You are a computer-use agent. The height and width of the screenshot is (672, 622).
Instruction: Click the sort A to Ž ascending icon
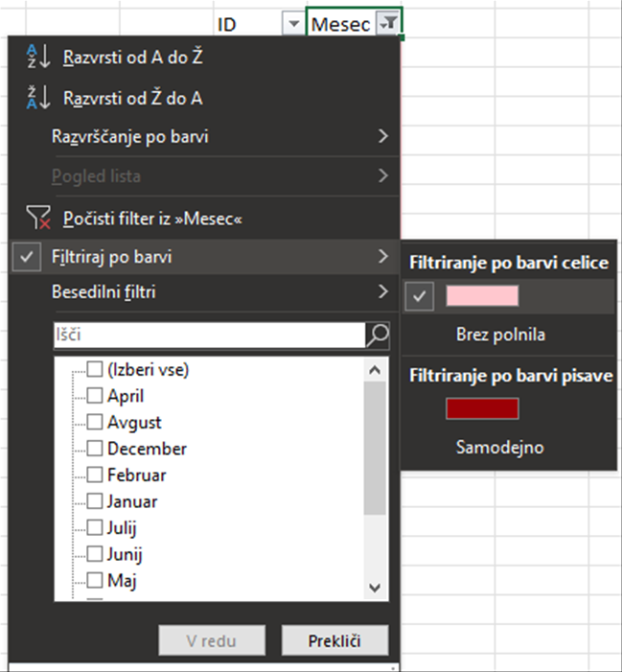[38, 57]
